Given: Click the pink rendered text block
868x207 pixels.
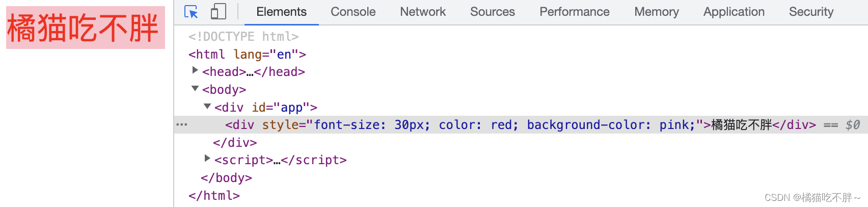Looking at the screenshot, I should pos(85,28).
